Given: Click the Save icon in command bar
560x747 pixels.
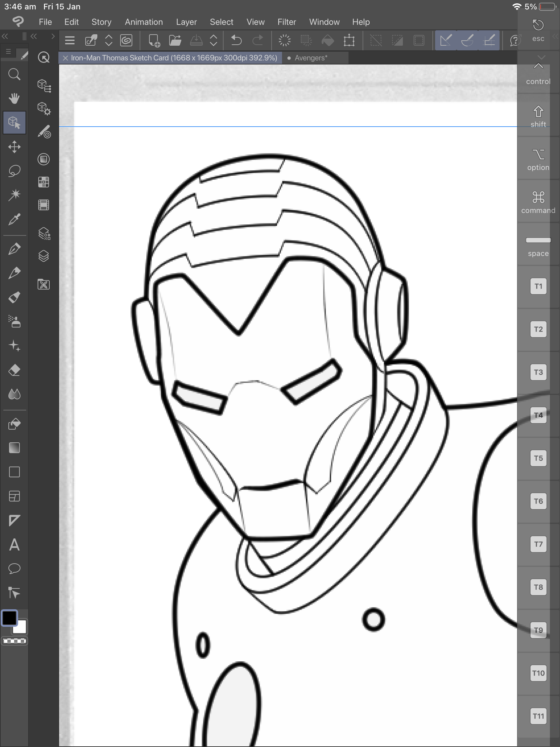Looking at the screenshot, I should click(x=196, y=41).
